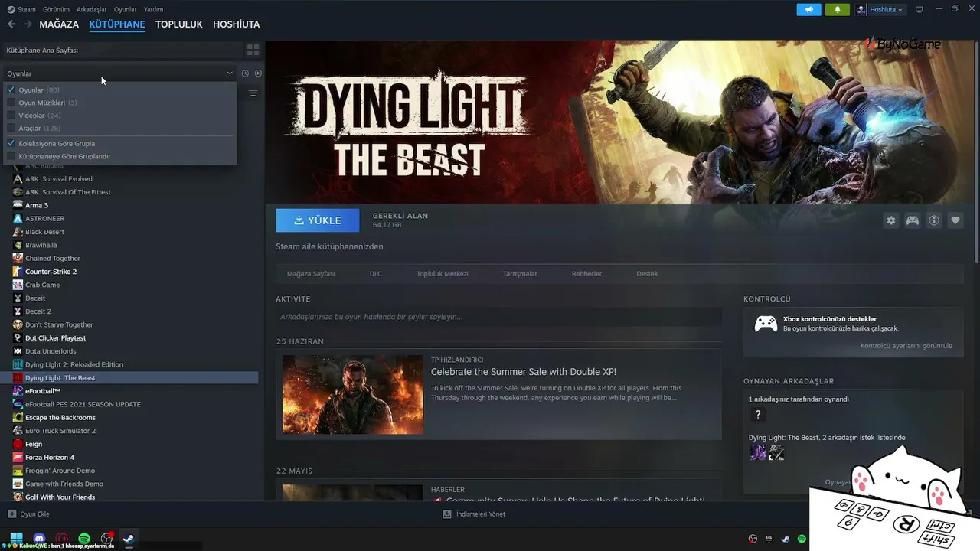Click the blue megaphone announcements button

(808, 9)
